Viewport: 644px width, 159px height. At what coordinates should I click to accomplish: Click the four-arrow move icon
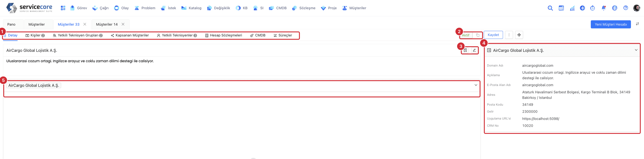519,35
